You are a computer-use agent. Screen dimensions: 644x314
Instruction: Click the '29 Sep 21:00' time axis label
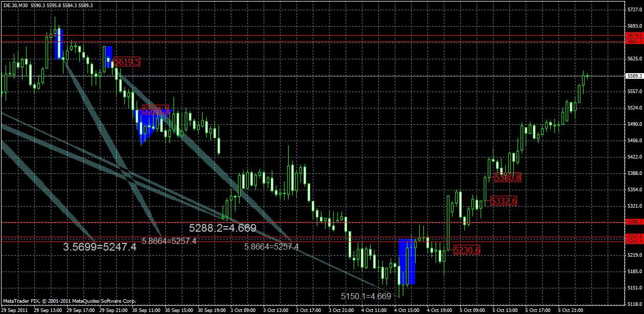click(x=113, y=310)
